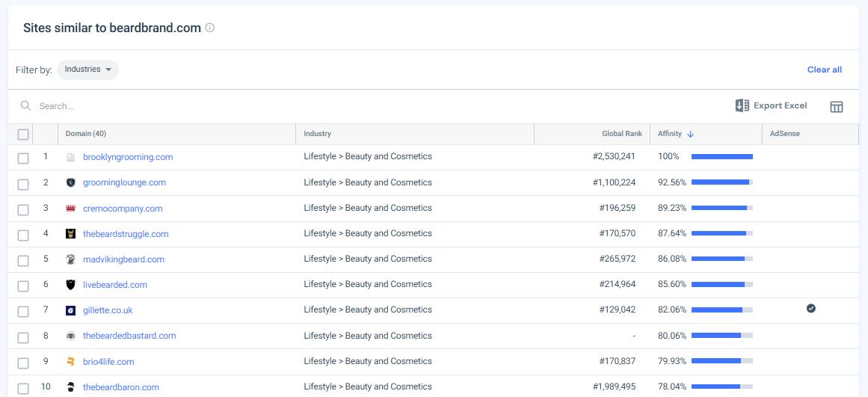Click the industry cell in the livebearded.com row
868x397 pixels.
click(368, 284)
